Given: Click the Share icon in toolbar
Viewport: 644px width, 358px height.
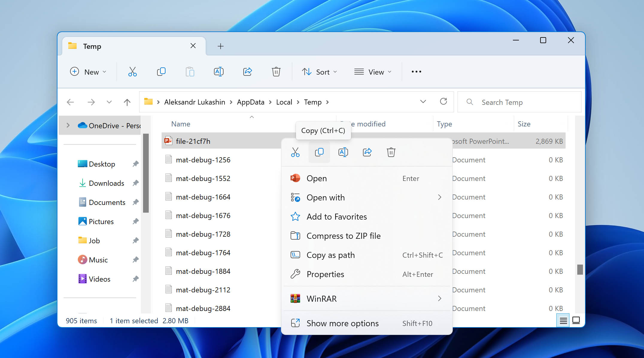Looking at the screenshot, I should [247, 71].
